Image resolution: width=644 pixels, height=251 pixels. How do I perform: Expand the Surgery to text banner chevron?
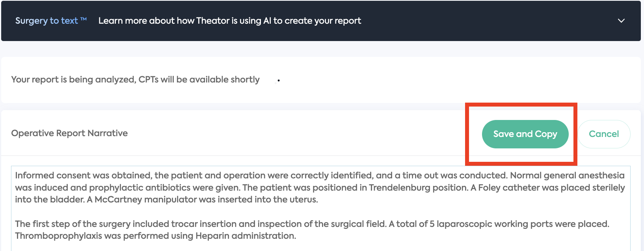621,21
